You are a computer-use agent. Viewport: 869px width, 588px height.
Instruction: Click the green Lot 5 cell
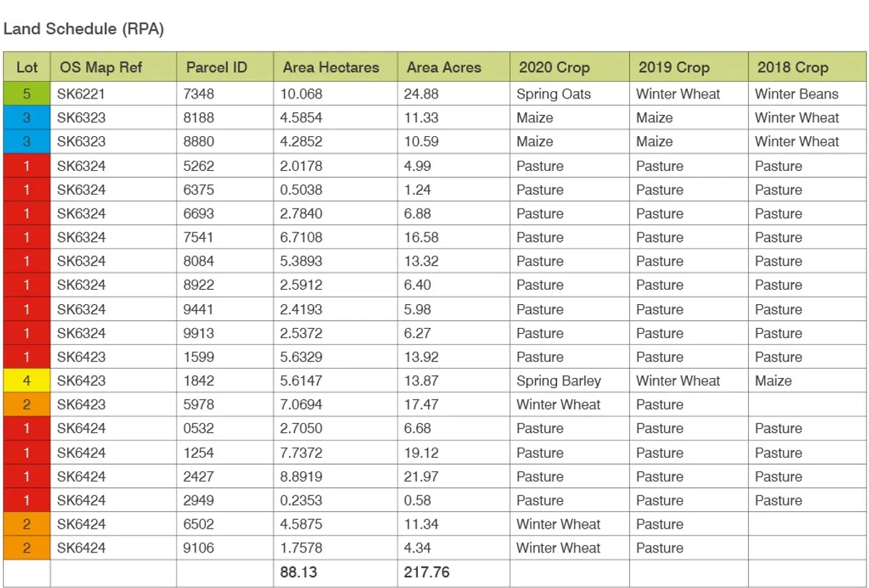click(x=27, y=93)
